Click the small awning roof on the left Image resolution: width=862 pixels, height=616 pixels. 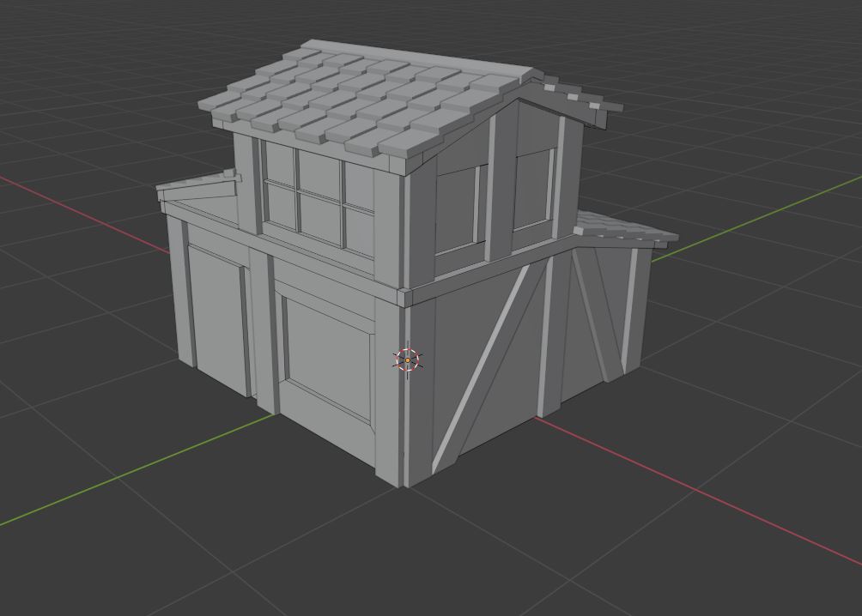[196, 184]
